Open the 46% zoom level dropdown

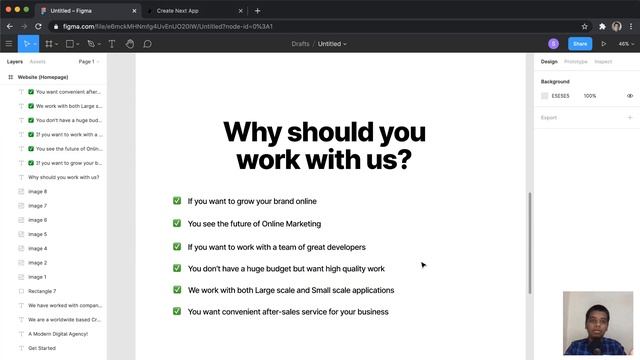tap(626, 44)
